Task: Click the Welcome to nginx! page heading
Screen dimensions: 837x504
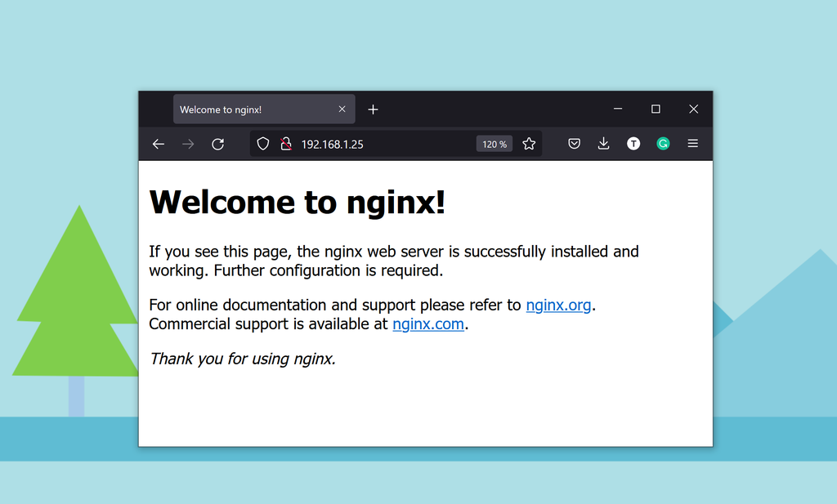Action: [298, 202]
